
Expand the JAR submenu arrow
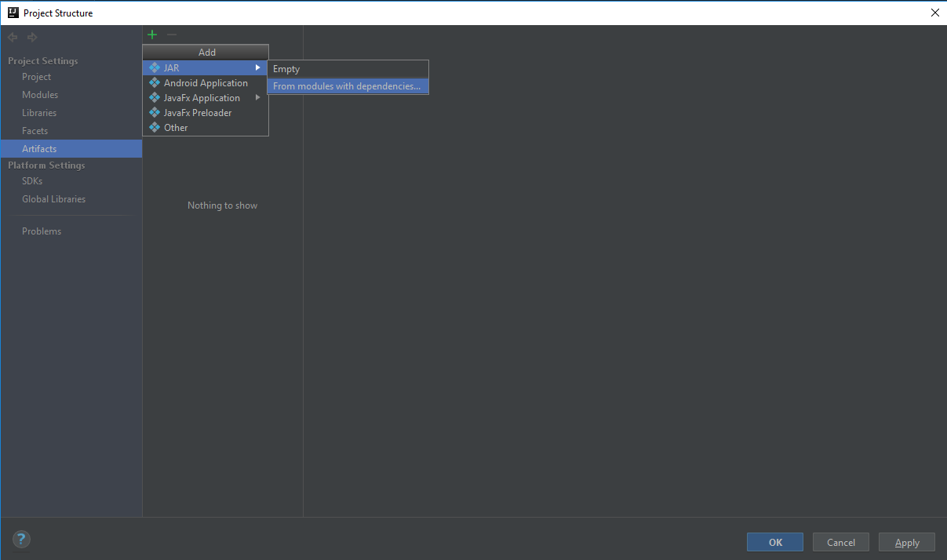click(257, 68)
